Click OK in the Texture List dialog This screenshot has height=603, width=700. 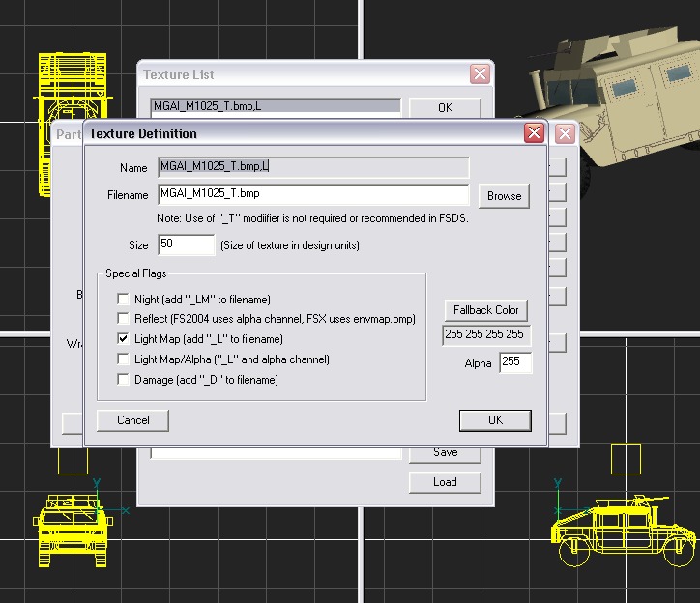(x=445, y=107)
